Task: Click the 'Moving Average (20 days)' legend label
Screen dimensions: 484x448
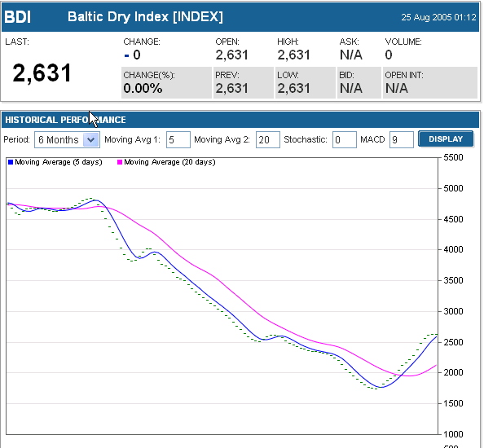Action: pos(169,162)
